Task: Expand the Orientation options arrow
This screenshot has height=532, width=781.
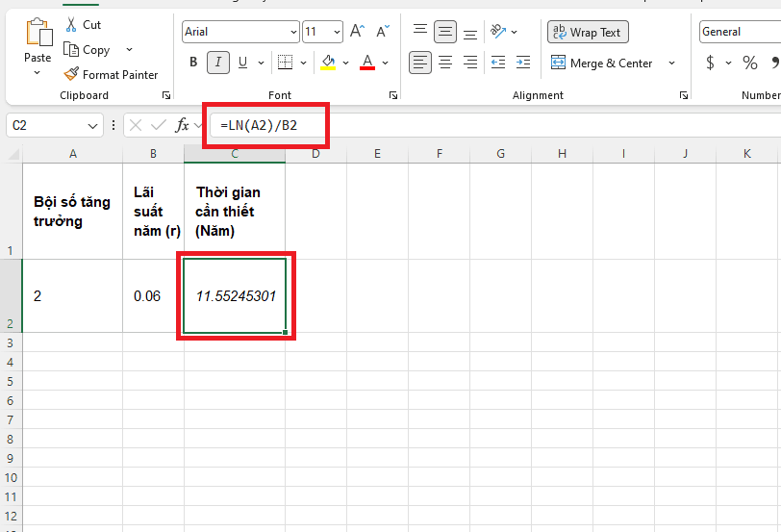Action: [514, 32]
